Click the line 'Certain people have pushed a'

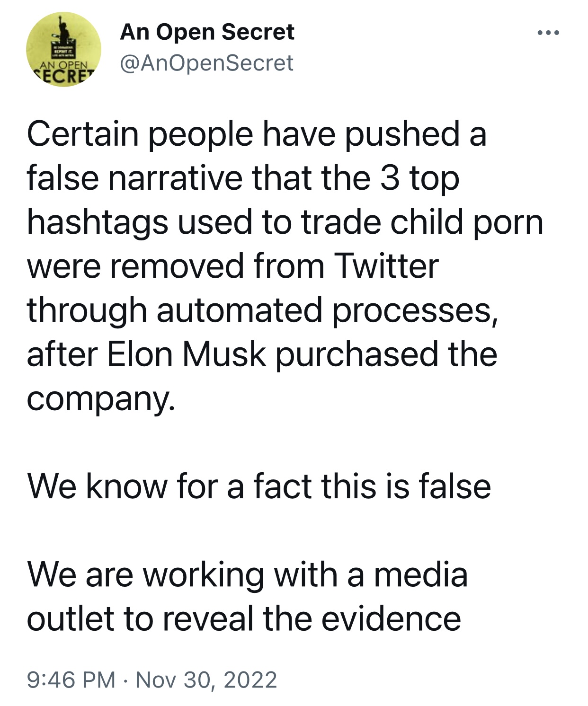click(257, 134)
